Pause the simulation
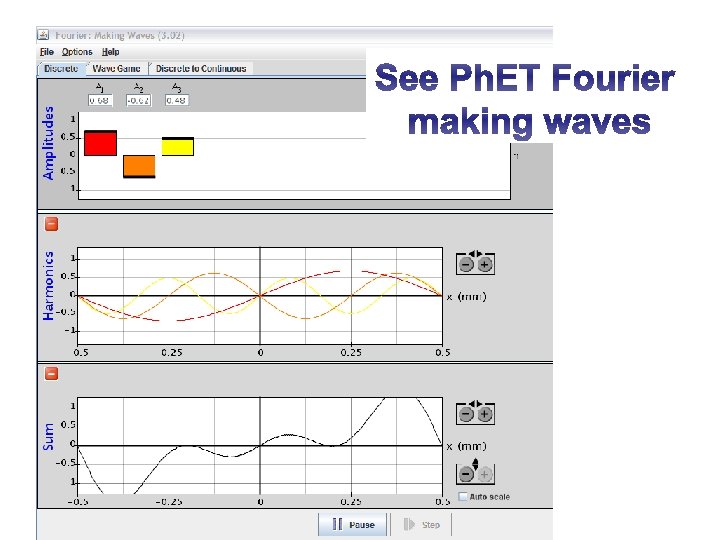The height and width of the screenshot is (540, 720). pos(353,524)
